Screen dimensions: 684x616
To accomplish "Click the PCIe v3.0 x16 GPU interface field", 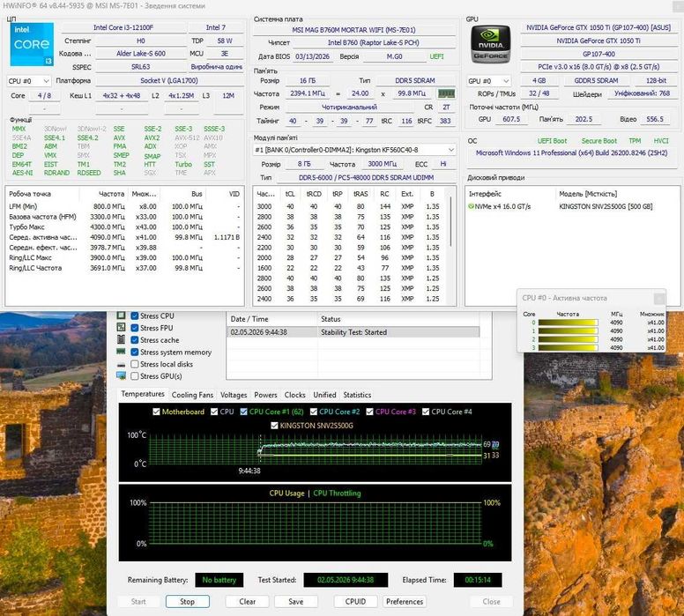I will click(598, 67).
